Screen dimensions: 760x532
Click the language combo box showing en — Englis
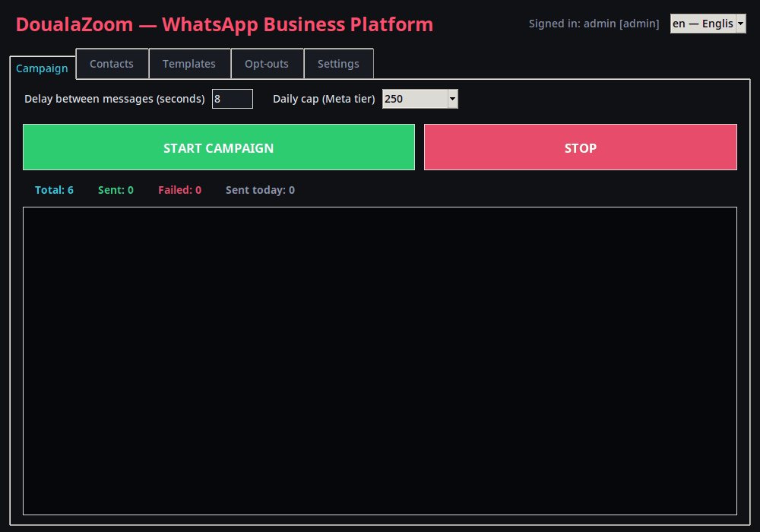click(708, 24)
